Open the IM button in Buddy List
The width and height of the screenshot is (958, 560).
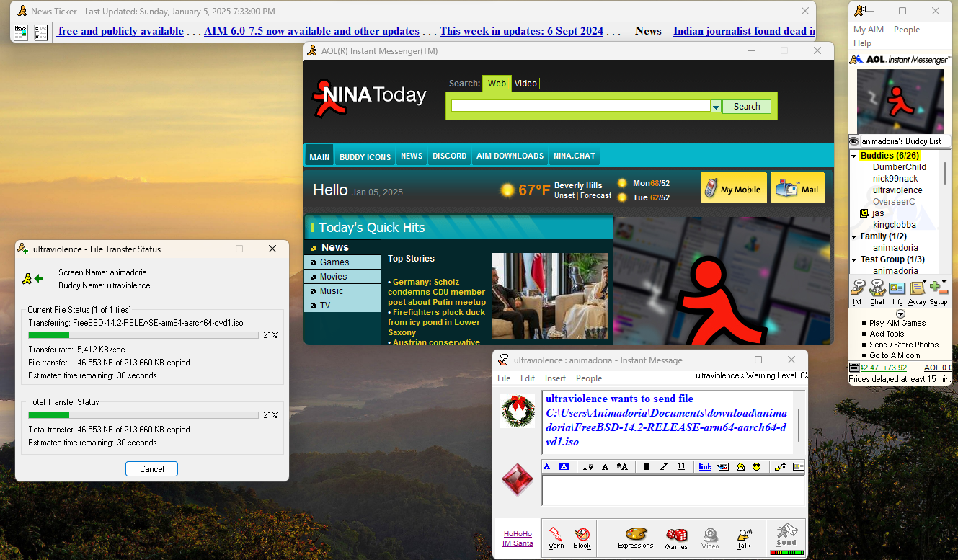point(857,292)
